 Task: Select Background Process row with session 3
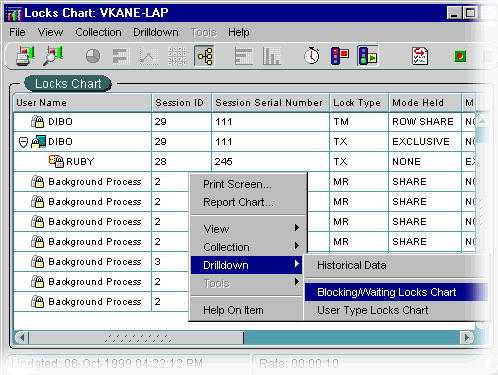point(101,262)
